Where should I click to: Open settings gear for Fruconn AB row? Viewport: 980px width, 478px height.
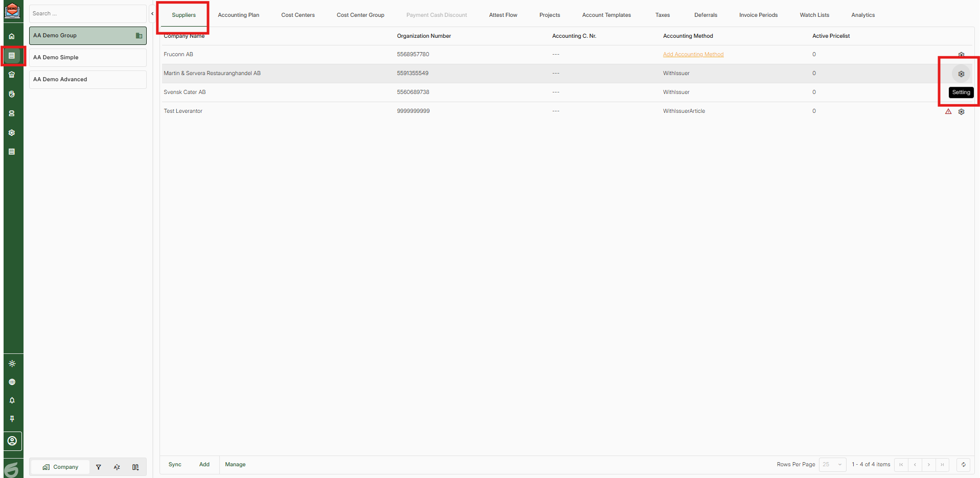coord(961,55)
